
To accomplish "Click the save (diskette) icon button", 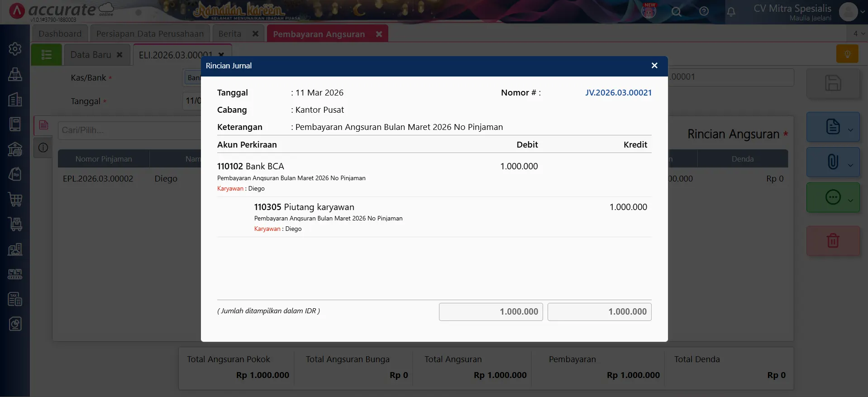I will point(833,83).
